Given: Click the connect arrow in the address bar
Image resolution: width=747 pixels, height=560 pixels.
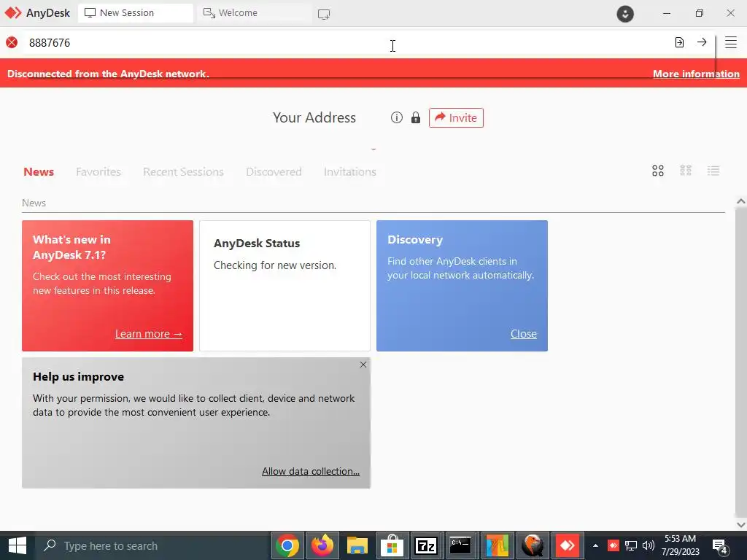Looking at the screenshot, I should pos(702,42).
